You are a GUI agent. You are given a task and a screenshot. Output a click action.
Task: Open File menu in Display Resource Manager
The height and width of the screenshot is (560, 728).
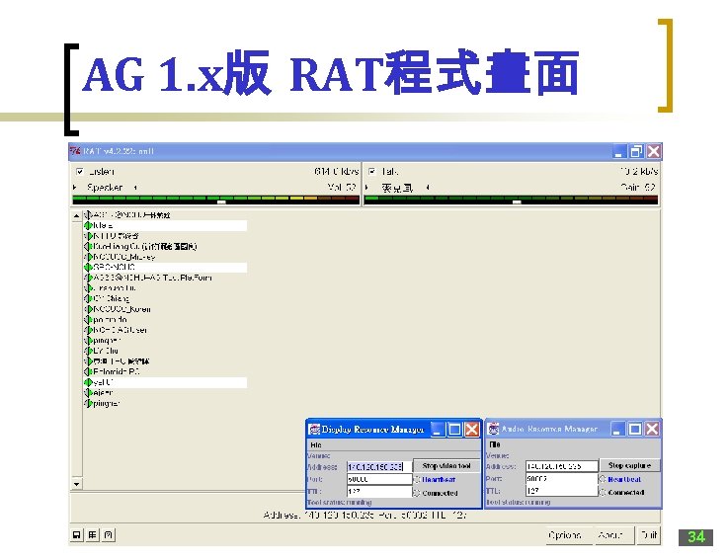[x=316, y=445]
